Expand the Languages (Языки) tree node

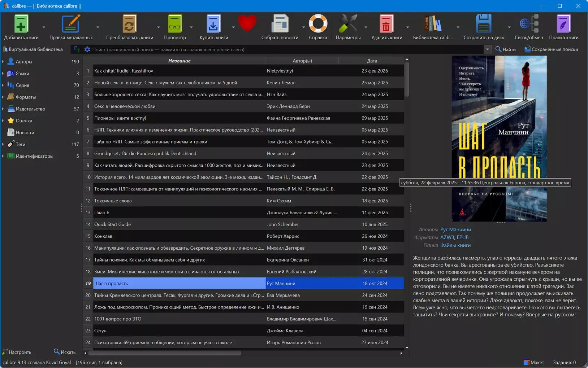click(3, 74)
